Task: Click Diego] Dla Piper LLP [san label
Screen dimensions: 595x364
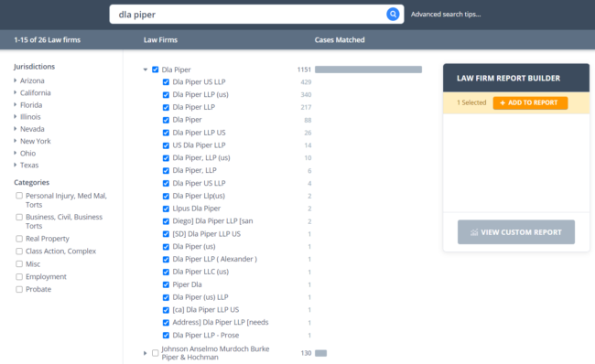Action: click(x=212, y=221)
